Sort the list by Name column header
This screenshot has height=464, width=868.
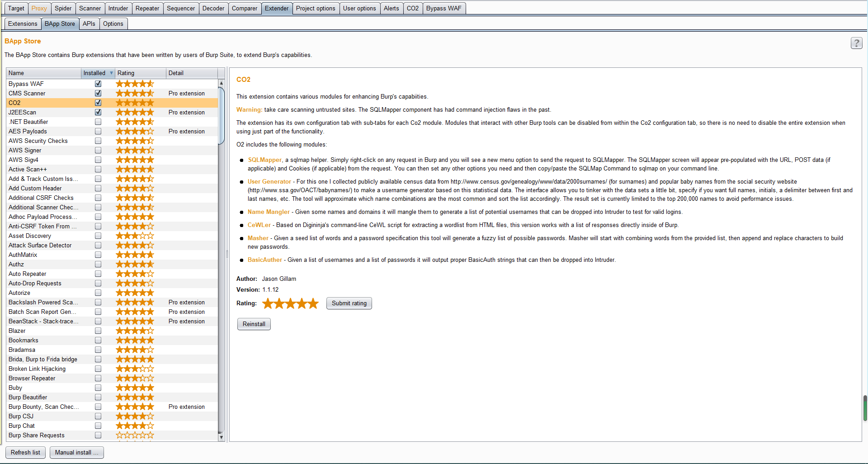pyautogui.click(x=43, y=73)
